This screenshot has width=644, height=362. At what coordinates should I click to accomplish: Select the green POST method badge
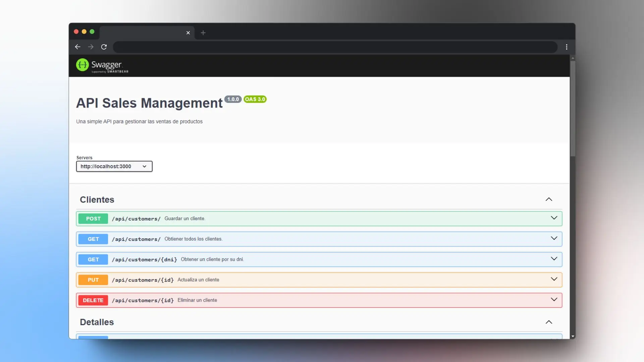pyautogui.click(x=93, y=219)
